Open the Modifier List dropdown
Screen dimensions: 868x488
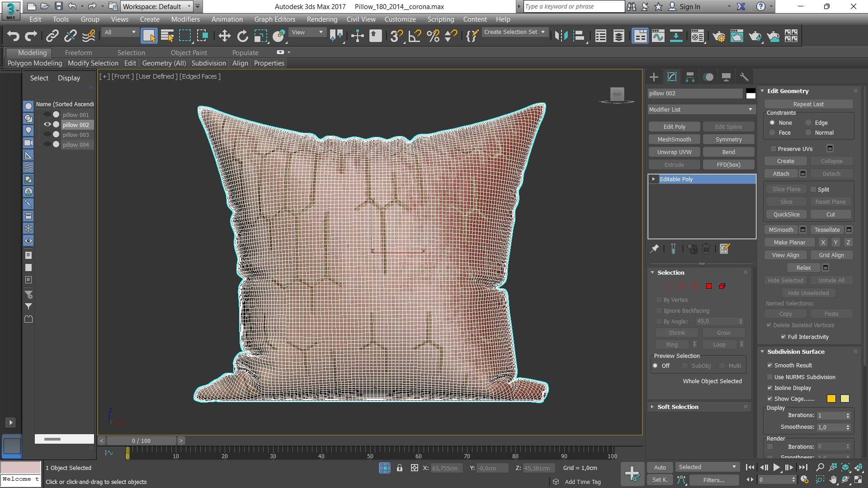tap(701, 109)
